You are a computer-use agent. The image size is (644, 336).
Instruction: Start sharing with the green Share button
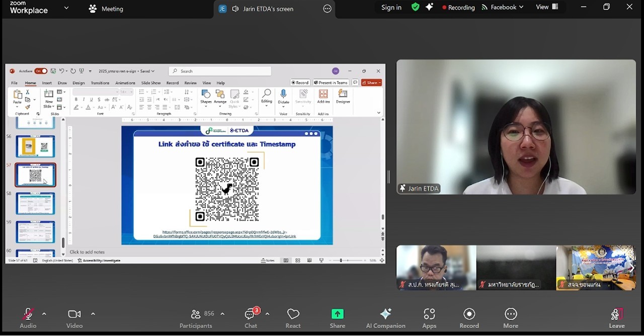(x=337, y=318)
